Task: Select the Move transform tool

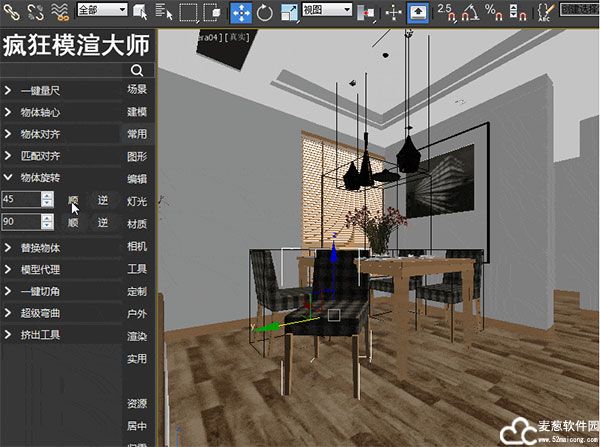Action: [x=241, y=12]
